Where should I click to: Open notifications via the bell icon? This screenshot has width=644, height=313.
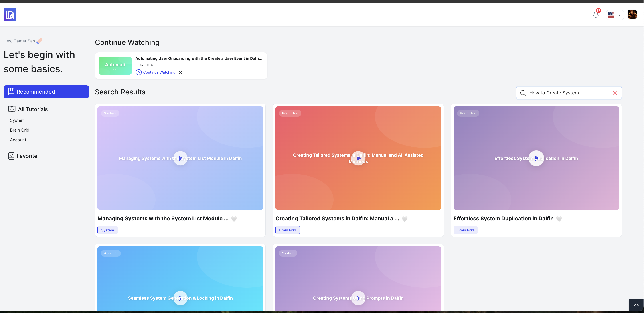click(595, 15)
